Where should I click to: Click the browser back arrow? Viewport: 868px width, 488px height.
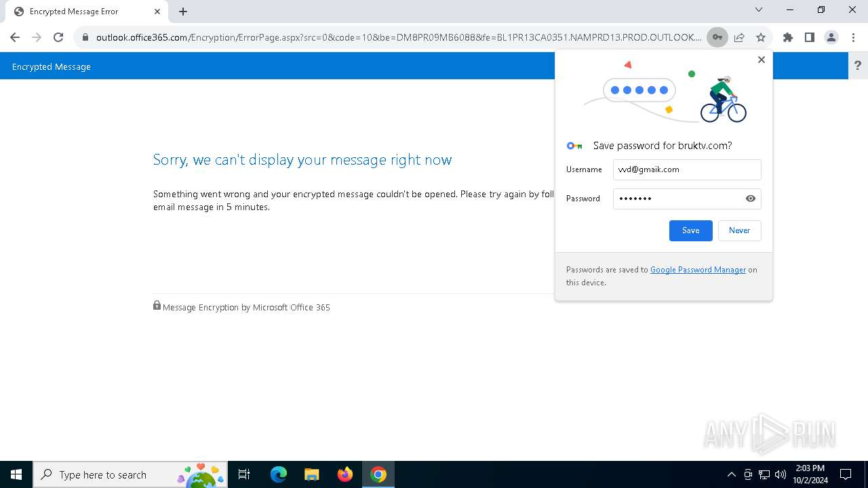point(15,37)
